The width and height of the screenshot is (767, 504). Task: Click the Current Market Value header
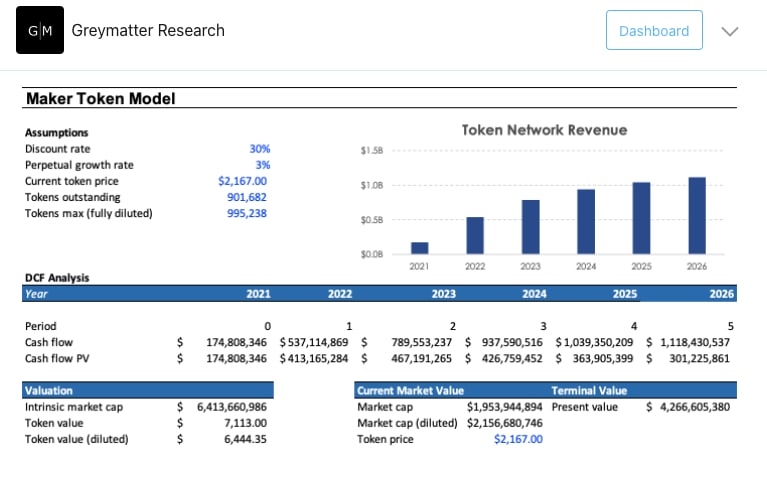point(410,391)
